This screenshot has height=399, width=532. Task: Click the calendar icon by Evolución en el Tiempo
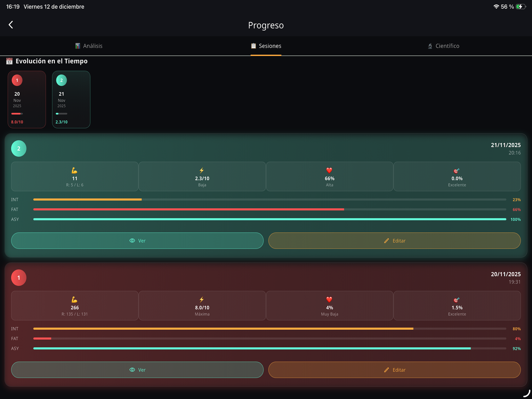coord(9,61)
